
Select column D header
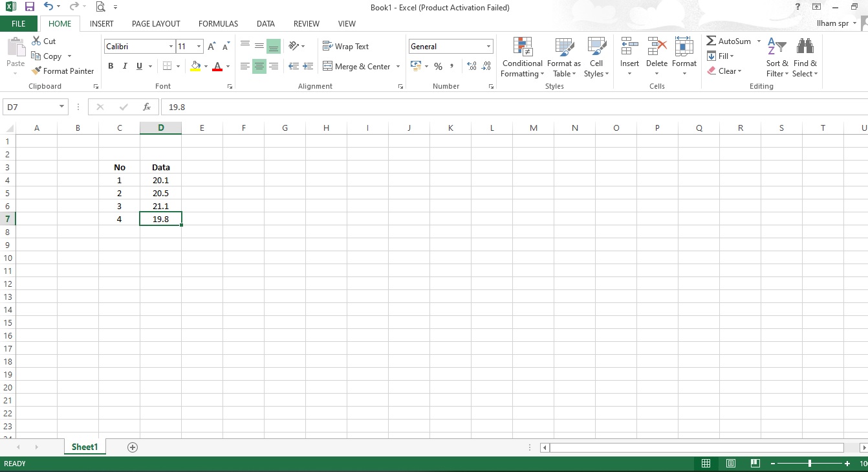coord(161,128)
